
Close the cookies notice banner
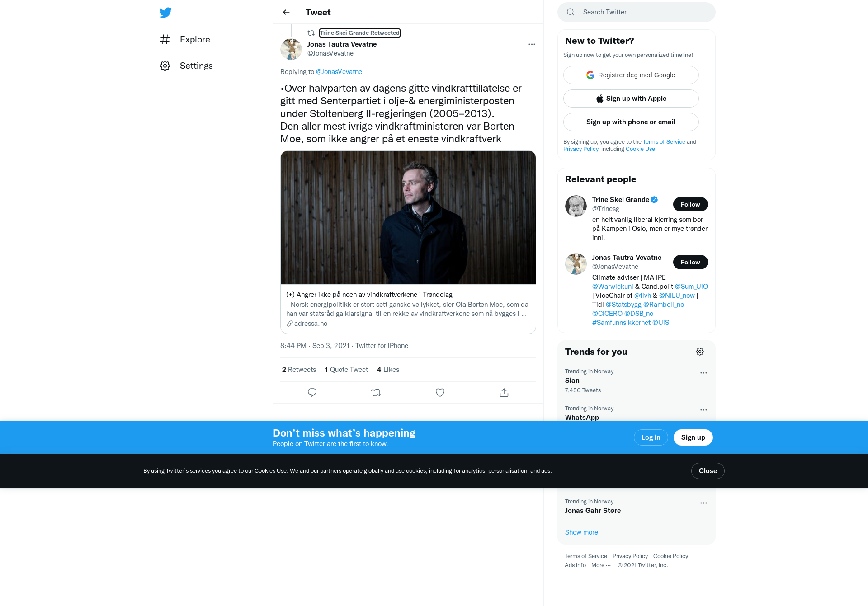click(708, 471)
